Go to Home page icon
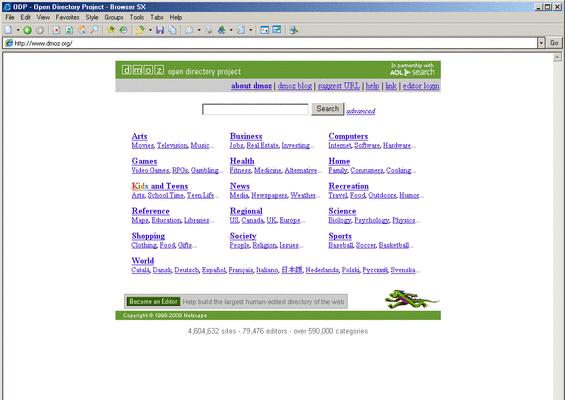 (x=83, y=30)
